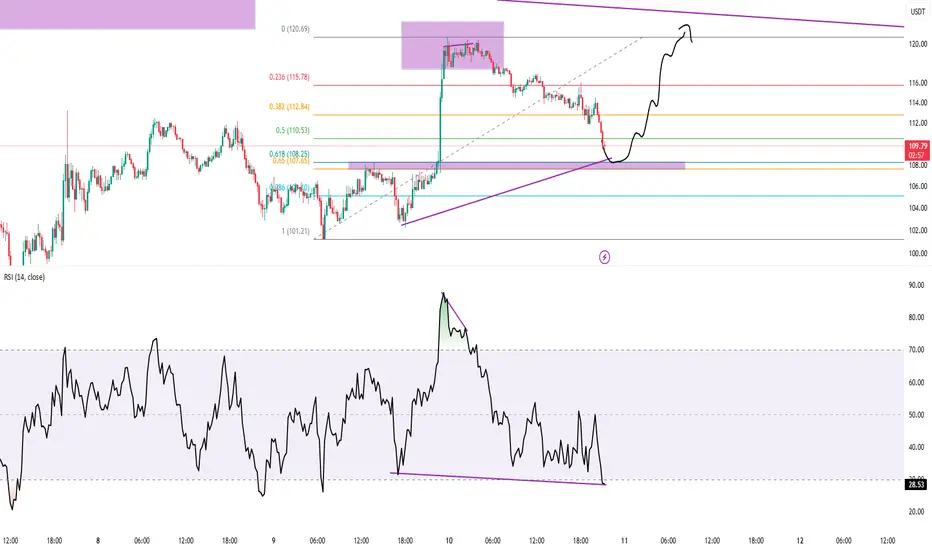
Task: Select the 0.618 (108.25) Fibonacci label
Action: coord(289,154)
